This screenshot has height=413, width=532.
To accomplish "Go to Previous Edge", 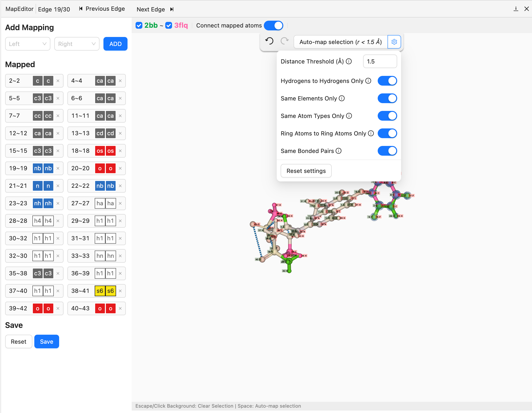I will click(x=102, y=9).
